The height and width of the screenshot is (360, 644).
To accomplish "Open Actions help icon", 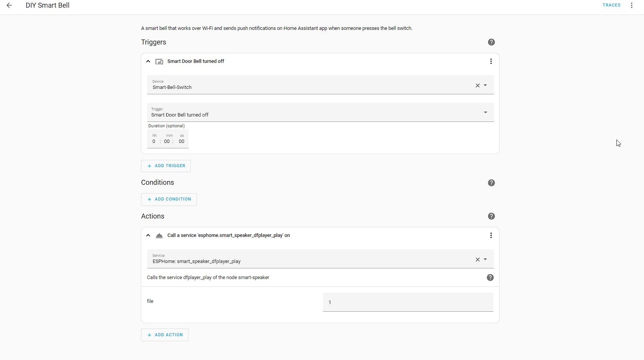I will [491, 216].
